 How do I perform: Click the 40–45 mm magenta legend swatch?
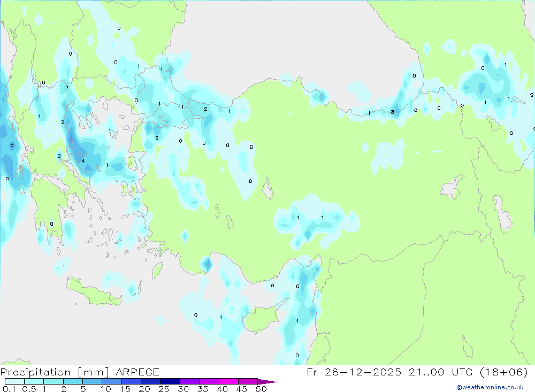coord(228,381)
